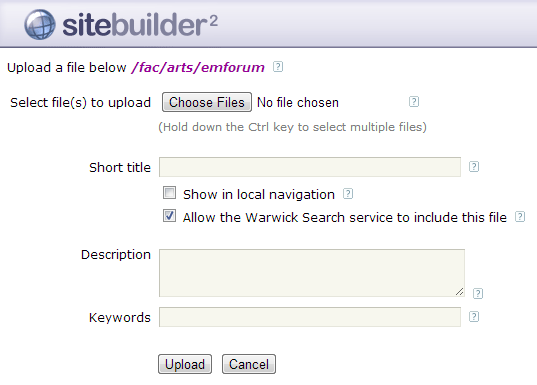Open help icon beside /fac/arts/emforum path
537x385 pixels.
pyautogui.click(x=278, y=66)
